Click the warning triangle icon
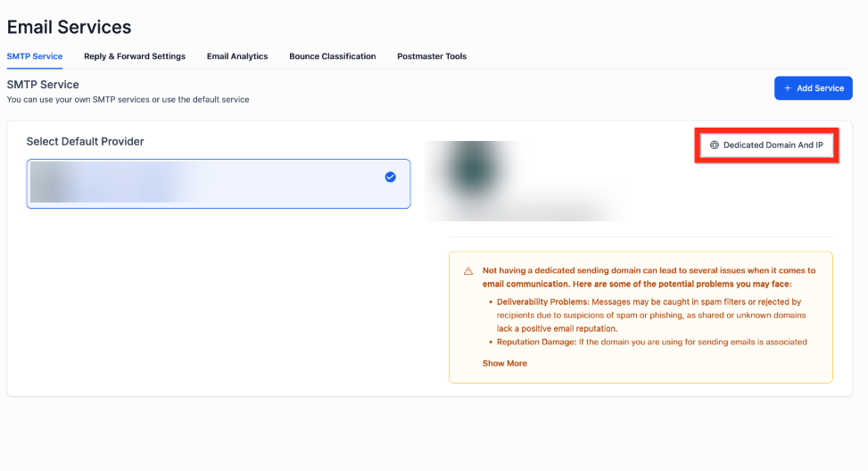 [x=468, y=271]
